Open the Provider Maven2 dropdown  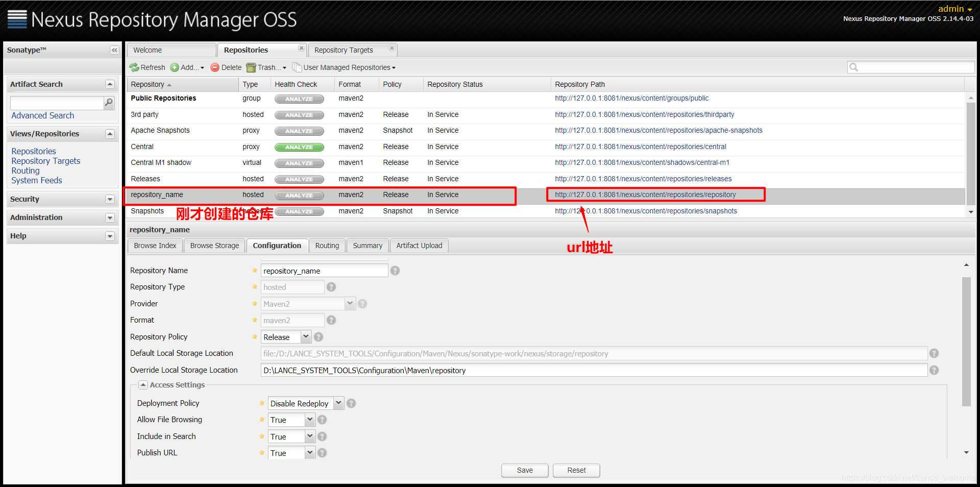350,304
